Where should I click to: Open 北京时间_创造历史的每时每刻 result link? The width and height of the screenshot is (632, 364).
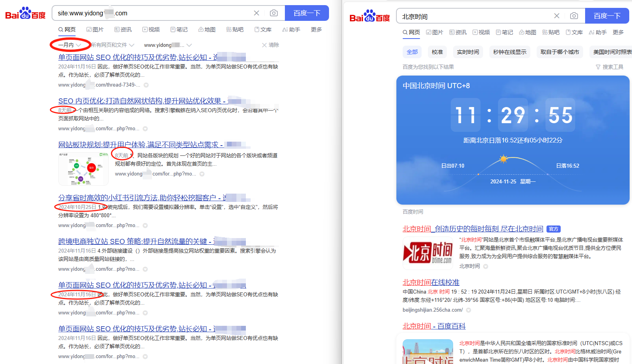click(473, 229)
